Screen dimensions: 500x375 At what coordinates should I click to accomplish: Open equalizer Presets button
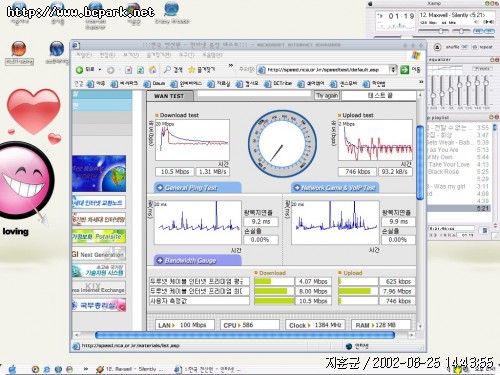[x=482, y=69]
